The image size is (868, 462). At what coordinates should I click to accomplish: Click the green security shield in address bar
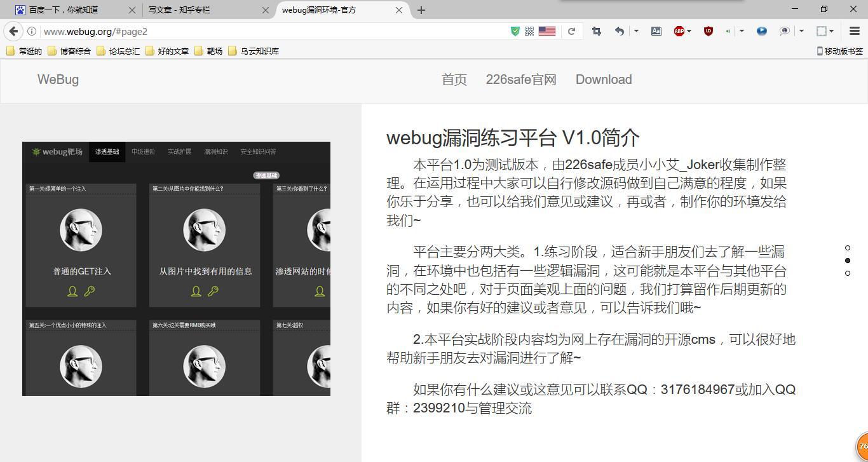pyautogui.click(x=515, y=31)
